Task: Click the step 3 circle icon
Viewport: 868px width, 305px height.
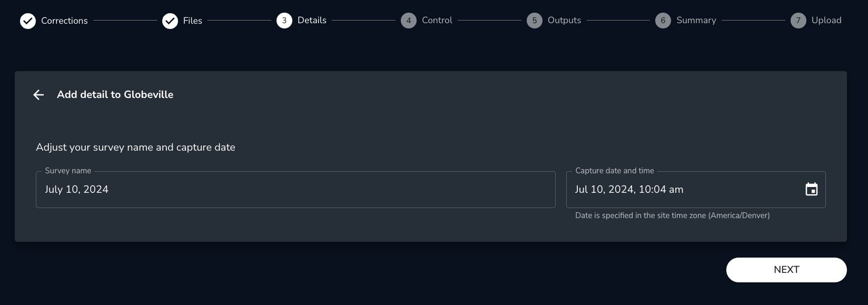Action: 284,21
